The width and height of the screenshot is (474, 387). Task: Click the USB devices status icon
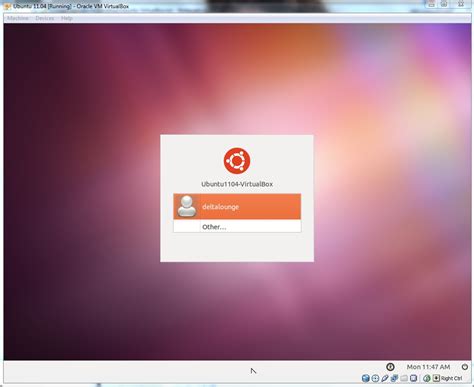pyautogui.click(x=385, y=378)
